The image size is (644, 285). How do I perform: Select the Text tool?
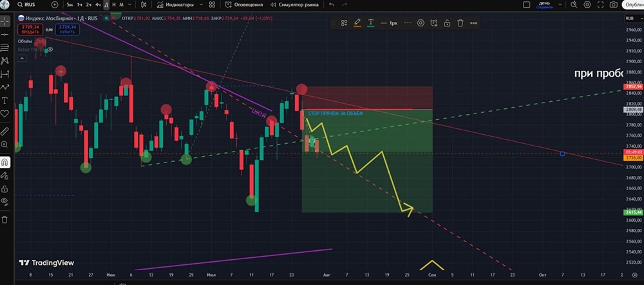tap(5, 101)
